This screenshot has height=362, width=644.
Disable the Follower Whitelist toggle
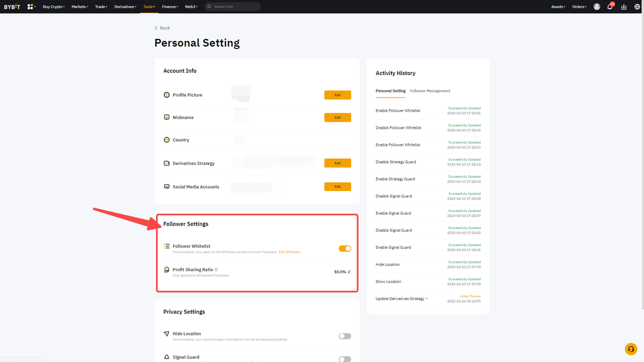point(345,248)
